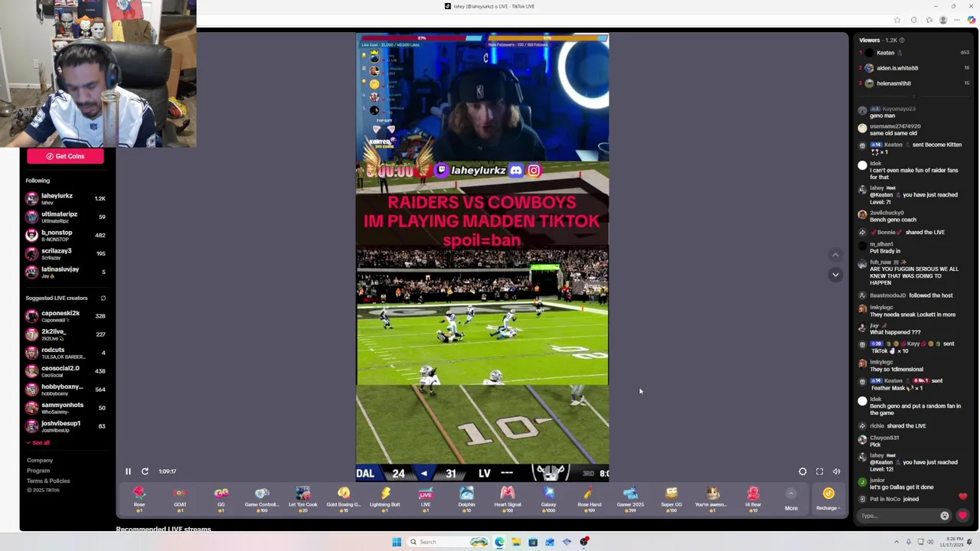
Task: Choose the You're awesome gift
Action: 712,497
